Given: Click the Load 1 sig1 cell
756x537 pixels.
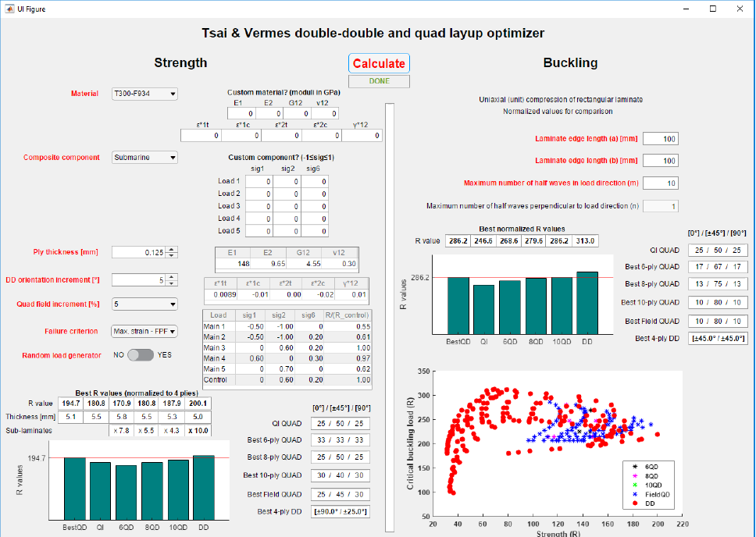Looking at the screenshot, I should coord(259,181).
